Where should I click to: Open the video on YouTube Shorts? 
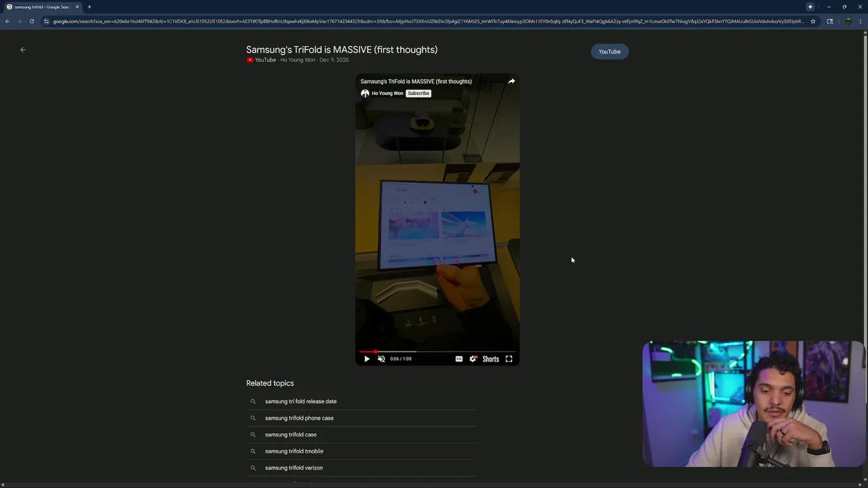491,359
